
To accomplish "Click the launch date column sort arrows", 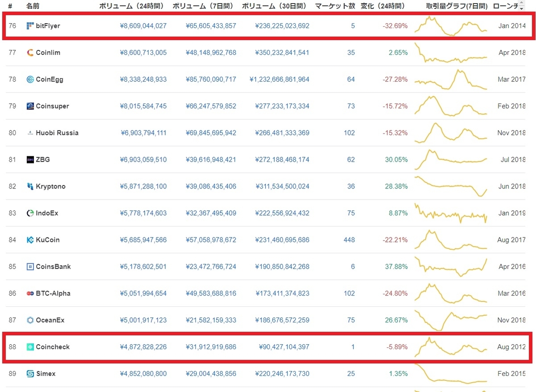I will click(x=521, y=6).
